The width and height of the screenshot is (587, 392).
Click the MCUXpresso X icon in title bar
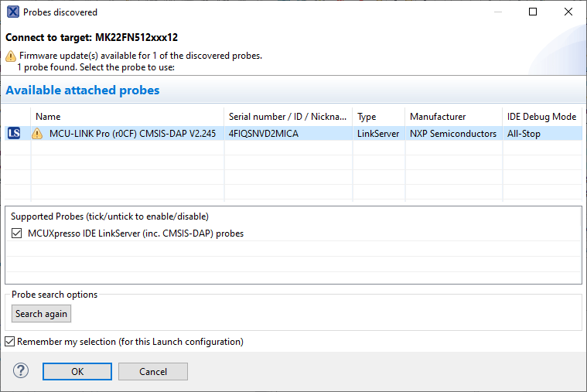12,12
